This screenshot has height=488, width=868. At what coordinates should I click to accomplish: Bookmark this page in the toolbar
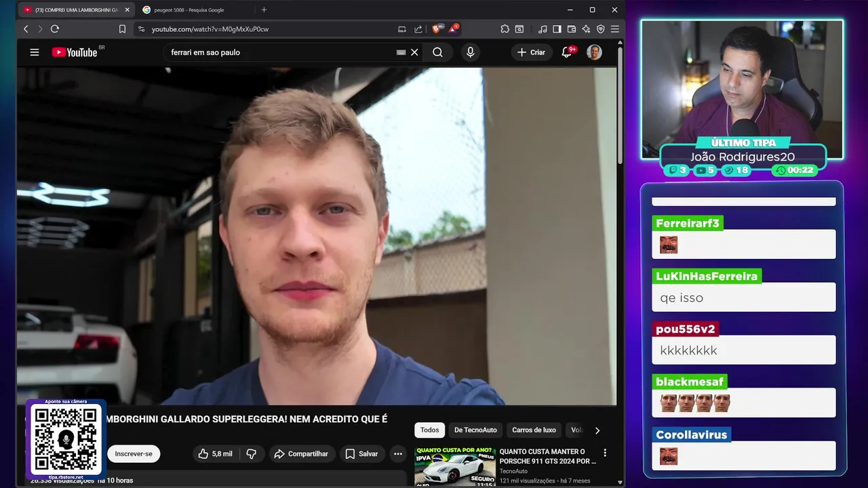(122, 29)
